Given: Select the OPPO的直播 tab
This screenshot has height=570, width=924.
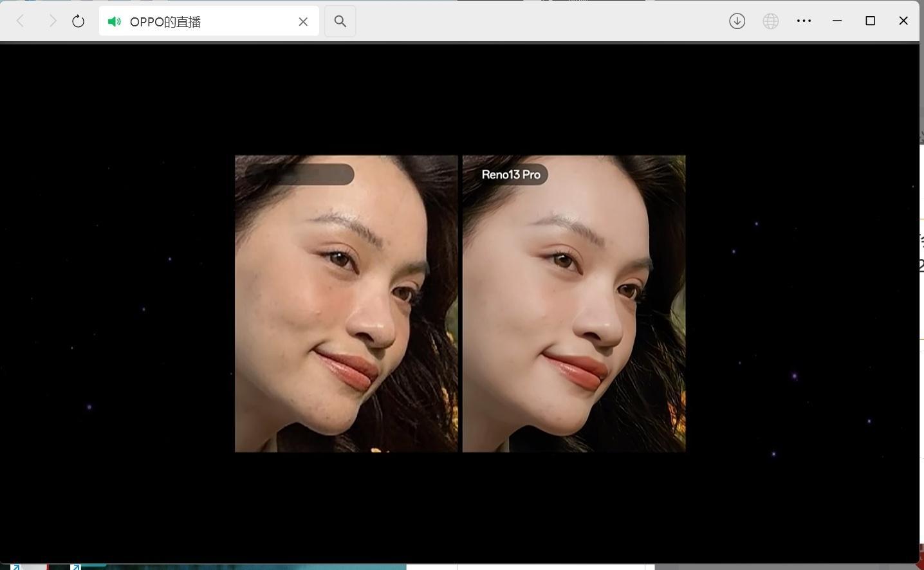Looking at the screenshot, I should click(208, 21).
